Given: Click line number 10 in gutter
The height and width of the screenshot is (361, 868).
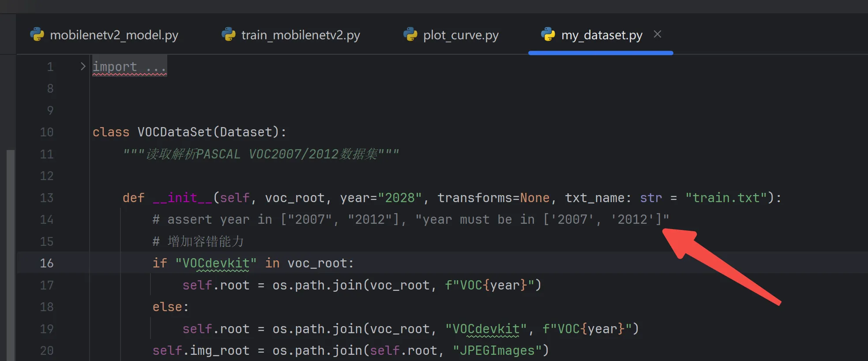Looking at the screenshot, I should (47, 132).
